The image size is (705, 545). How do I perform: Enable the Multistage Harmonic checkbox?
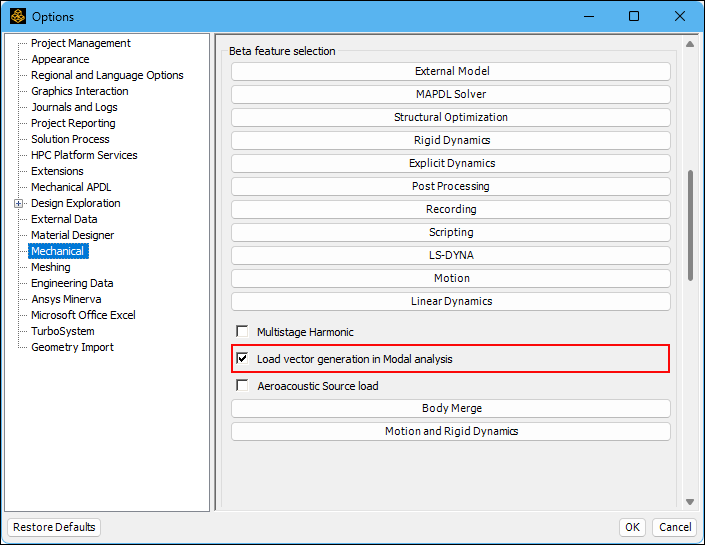click(241, 332)
